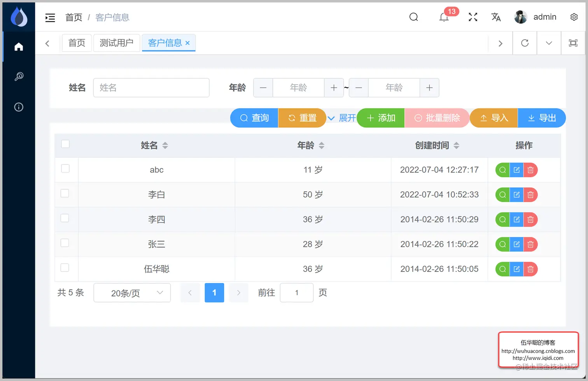Open the 20条/页 page size dropdown
This screenshot has width=588, height=381.
click(x=132, y=293)
